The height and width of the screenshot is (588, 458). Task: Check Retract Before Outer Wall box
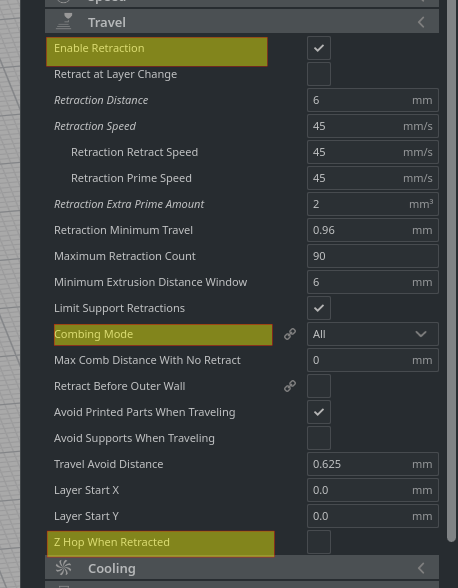319,386
